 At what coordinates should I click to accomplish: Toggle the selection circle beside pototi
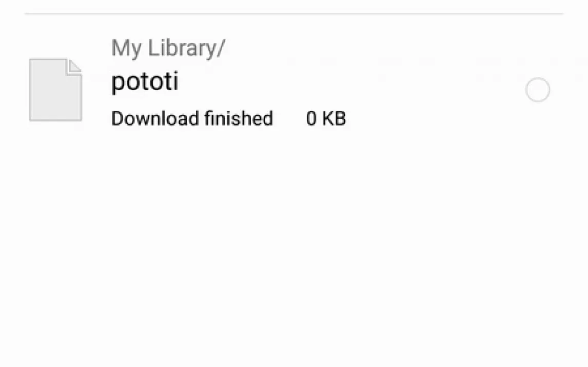(537, 90)
